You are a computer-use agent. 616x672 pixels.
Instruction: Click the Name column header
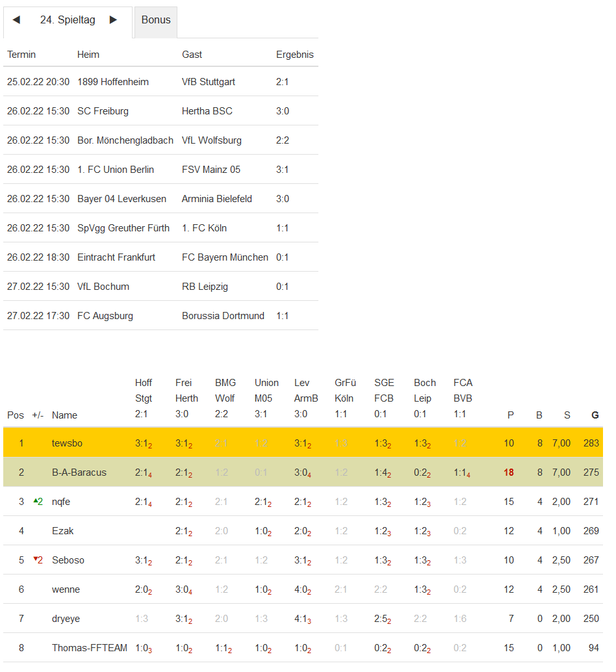click(x=64, y=415)
